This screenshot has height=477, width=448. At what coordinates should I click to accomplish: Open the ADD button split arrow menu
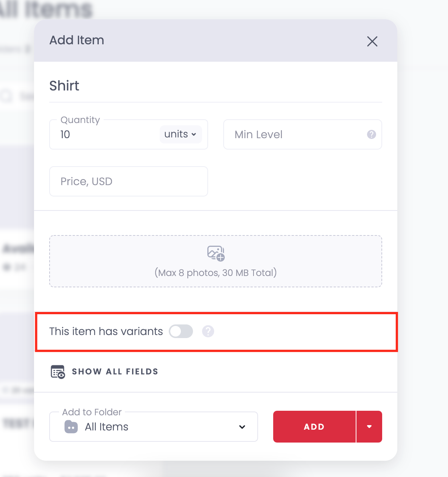click(x=369, y=427)
